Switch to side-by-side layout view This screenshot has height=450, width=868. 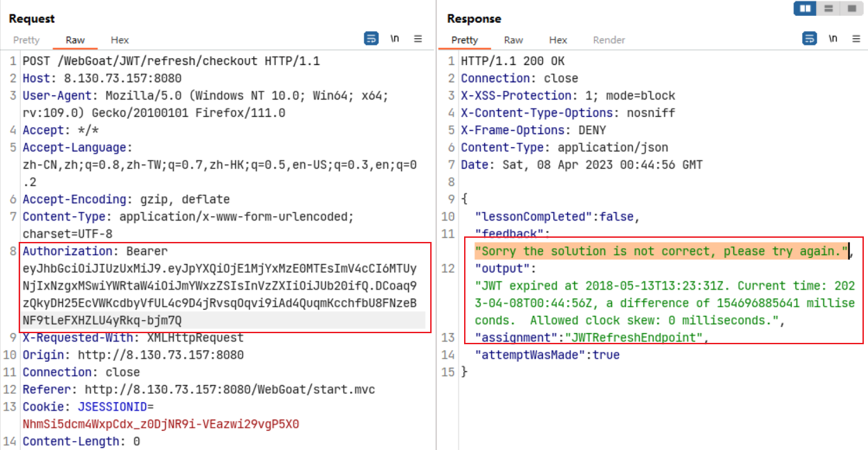click(x=805, y=9)
